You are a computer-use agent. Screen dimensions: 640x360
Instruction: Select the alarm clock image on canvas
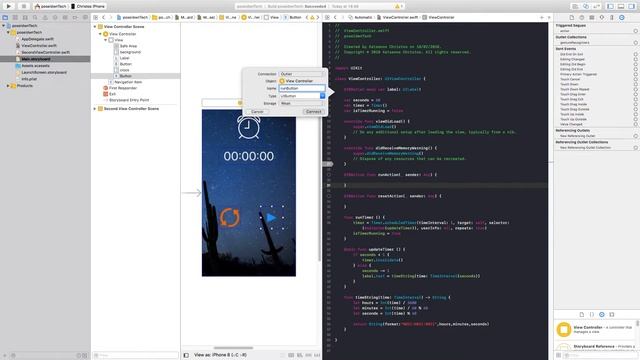(249, 127)
